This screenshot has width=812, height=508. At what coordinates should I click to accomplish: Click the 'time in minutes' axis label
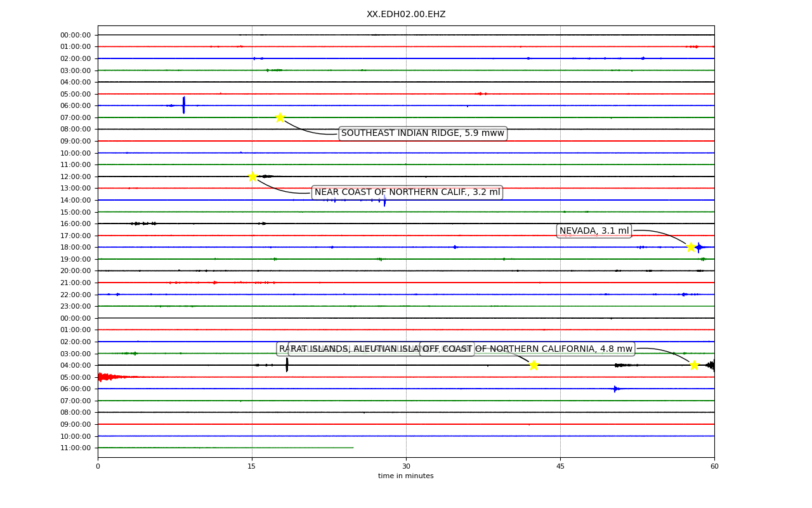[406, 476]
